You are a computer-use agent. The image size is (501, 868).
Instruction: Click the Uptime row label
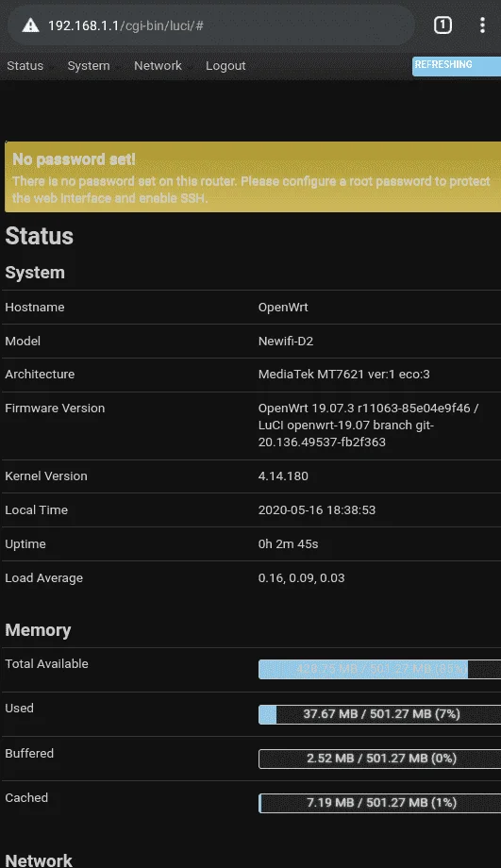(25, 544)
